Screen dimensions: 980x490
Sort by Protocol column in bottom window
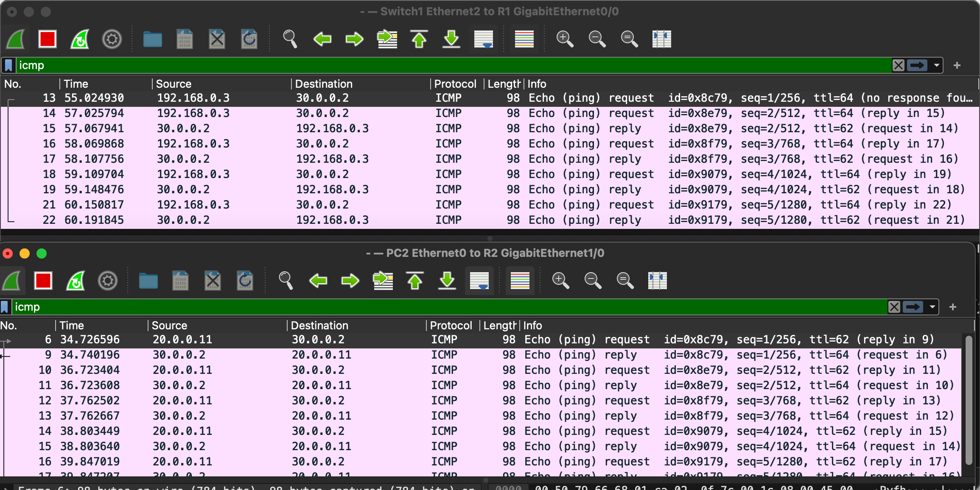[451, 326]
